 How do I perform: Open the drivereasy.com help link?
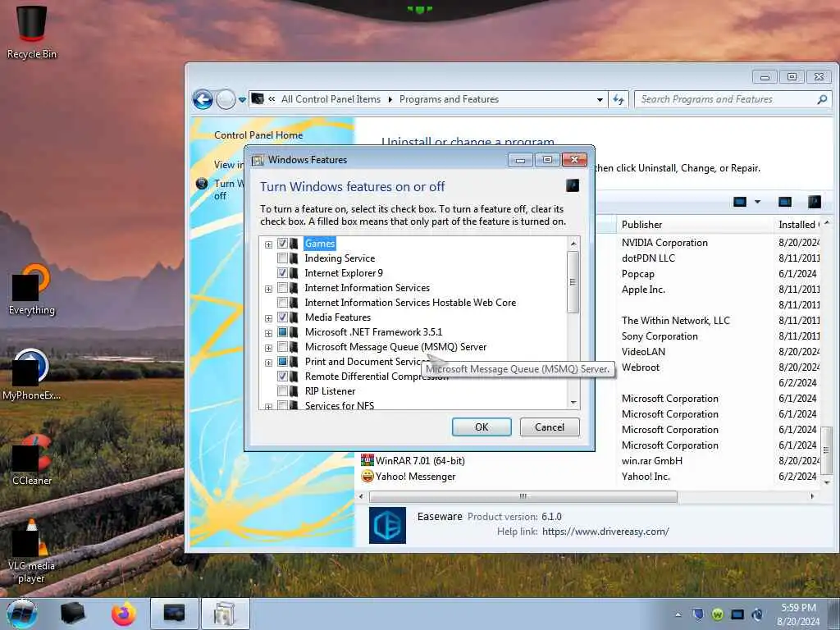coord(605,532)
